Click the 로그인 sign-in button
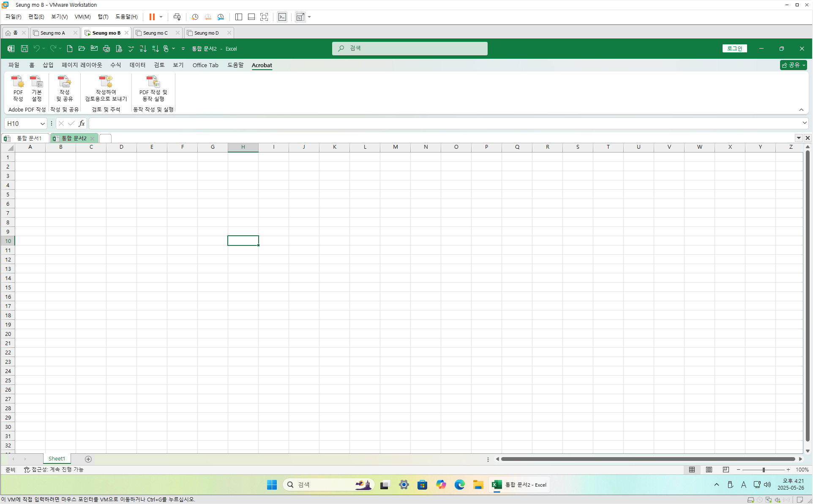 [734, 49]
